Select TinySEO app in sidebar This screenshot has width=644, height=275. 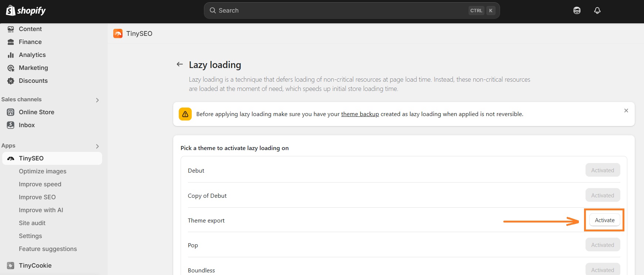[x=52, y=158]
